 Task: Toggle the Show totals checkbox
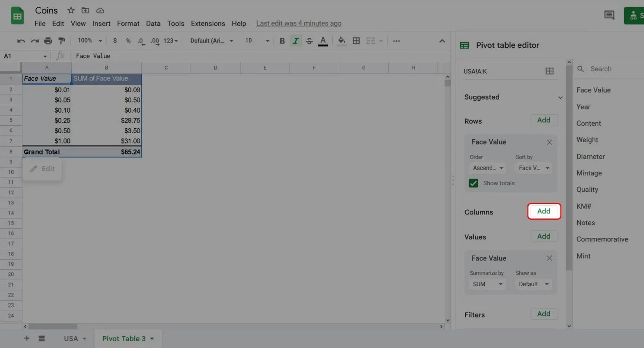tap(473, 183)
